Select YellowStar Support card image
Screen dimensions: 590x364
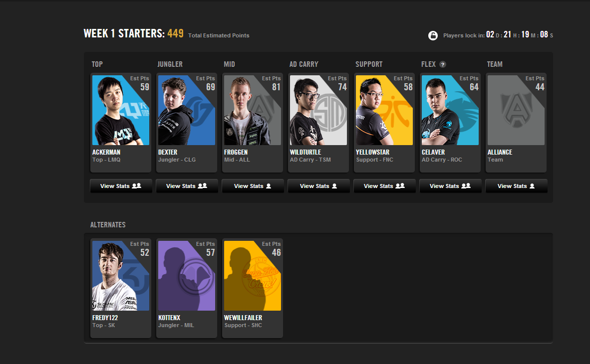tap(384, 110)
